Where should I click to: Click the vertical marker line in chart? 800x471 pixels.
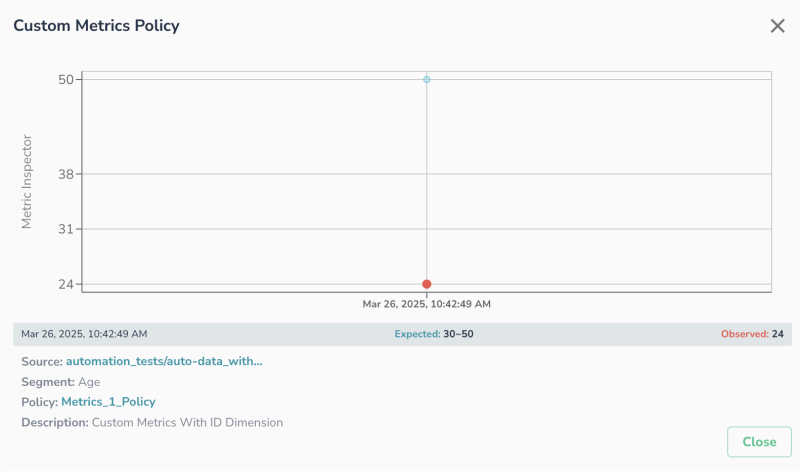[x=427, y=180]
